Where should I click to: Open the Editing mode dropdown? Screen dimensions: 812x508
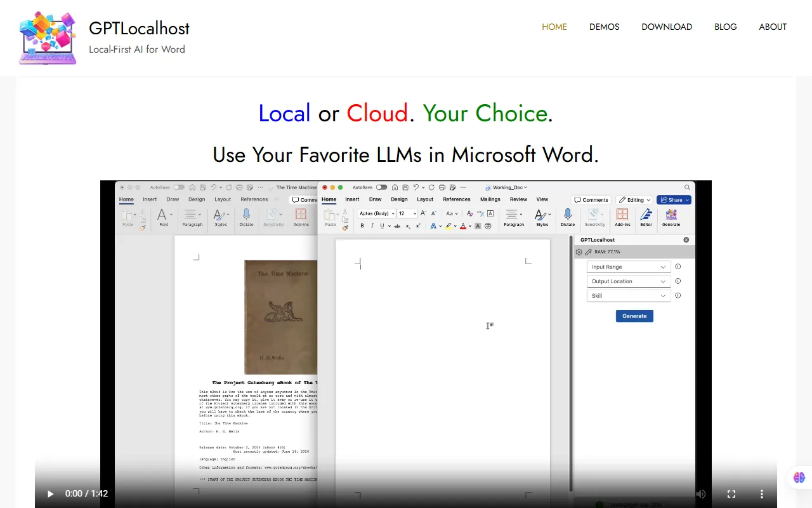(634, 200)
